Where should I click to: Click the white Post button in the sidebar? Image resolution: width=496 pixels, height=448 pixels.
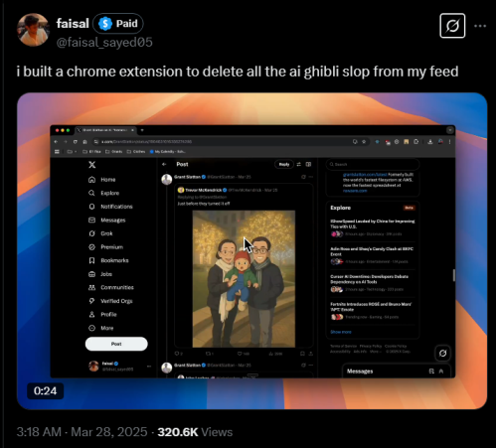click(116, 344)
